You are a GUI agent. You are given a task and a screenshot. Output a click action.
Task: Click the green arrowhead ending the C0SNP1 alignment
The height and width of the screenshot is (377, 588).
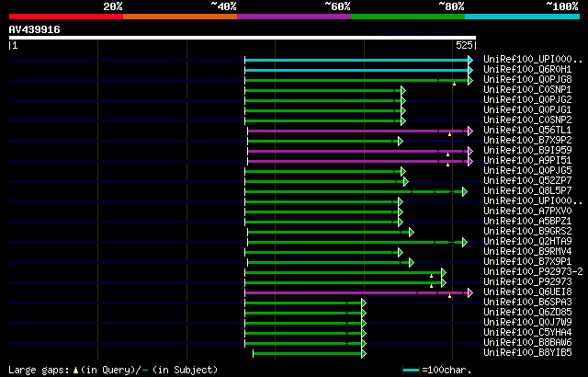pos(403,90)
